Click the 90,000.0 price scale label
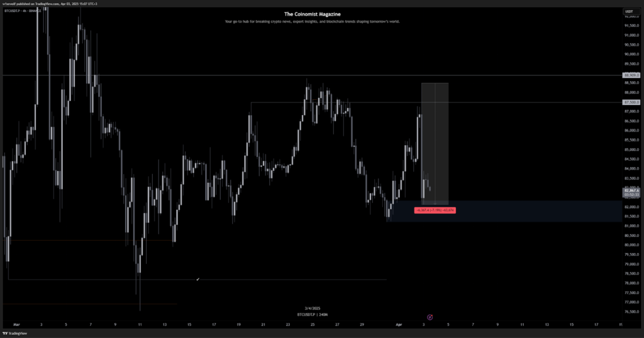The image size is (644, 338). (x=631, y=54)
